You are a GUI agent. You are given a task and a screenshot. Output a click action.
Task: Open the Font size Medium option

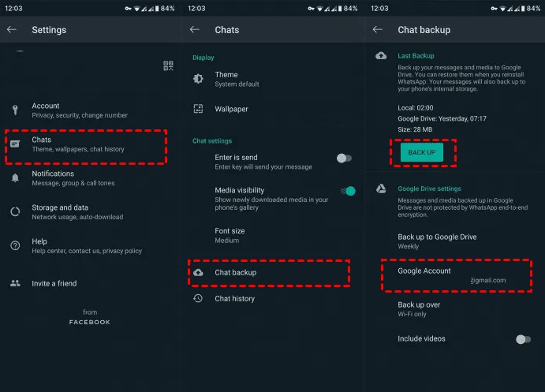point(273,235)
